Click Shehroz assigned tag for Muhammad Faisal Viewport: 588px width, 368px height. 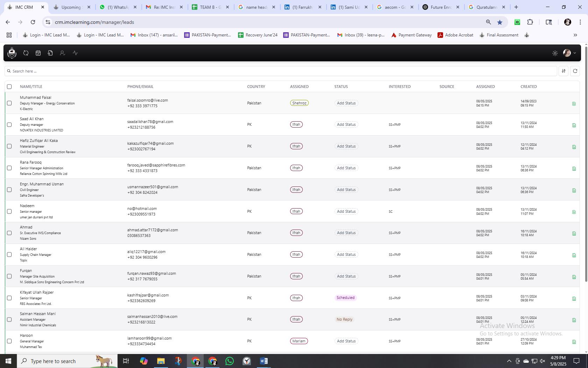[299, 103]
